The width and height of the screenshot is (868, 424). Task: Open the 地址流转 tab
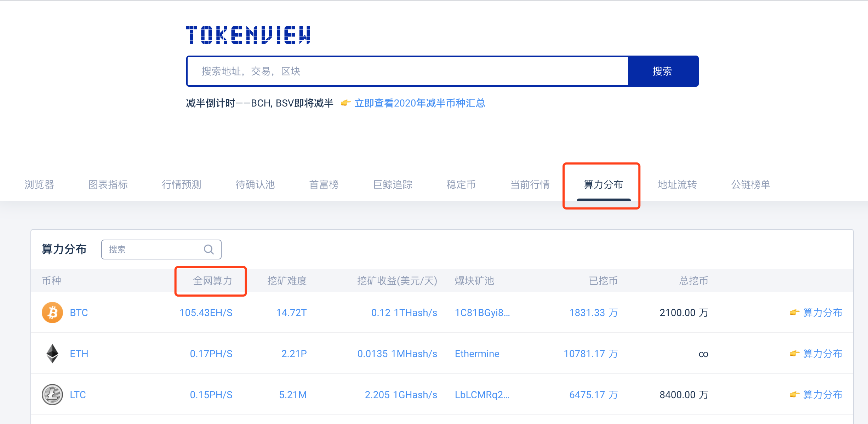[677, 184]
